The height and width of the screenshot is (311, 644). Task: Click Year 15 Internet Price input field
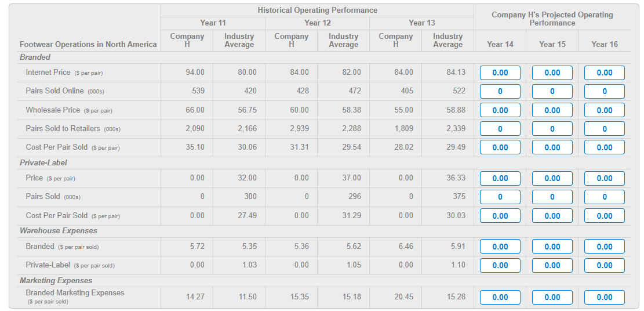tap(552, 73)
